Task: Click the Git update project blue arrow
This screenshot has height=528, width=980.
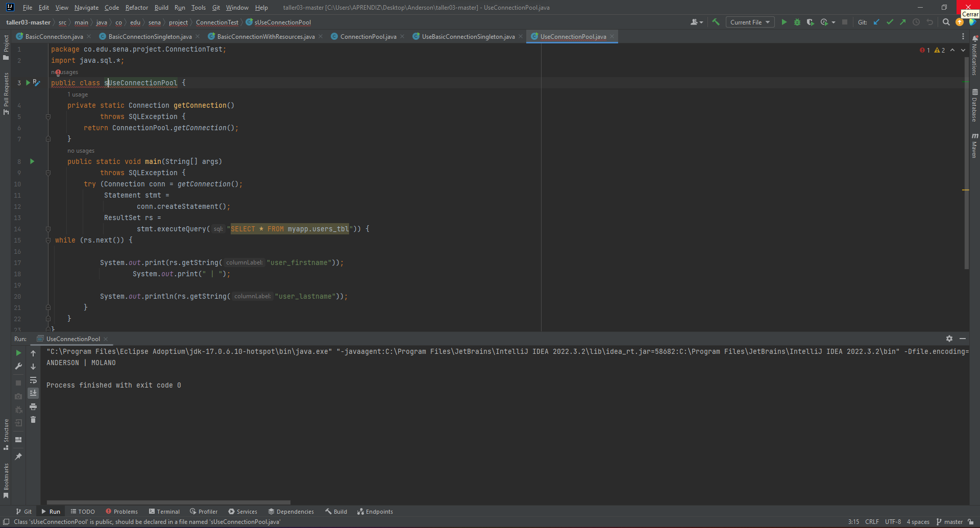Action: (x=876, y=22)
